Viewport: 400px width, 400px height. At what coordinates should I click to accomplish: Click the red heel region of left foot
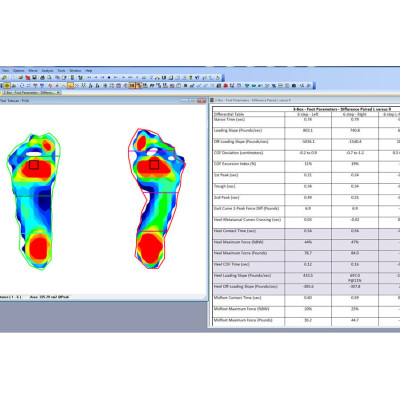pos(39,248)
